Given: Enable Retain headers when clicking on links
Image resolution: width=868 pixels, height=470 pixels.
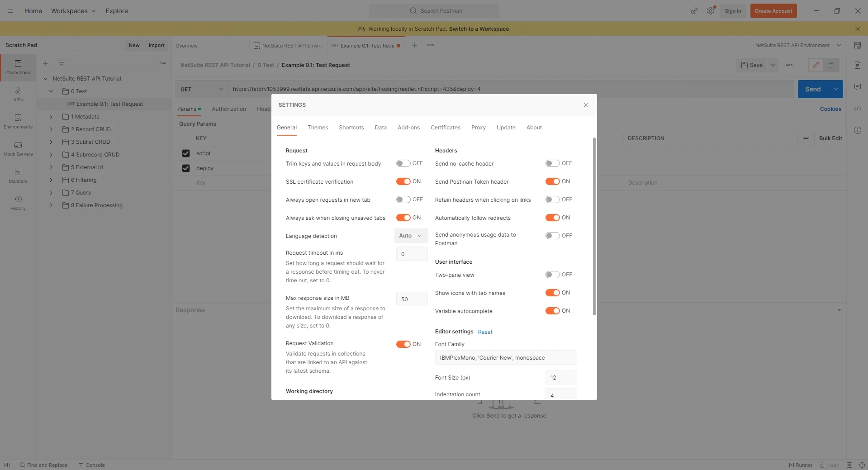Looking at the screenshot, I should pos(552,199).
